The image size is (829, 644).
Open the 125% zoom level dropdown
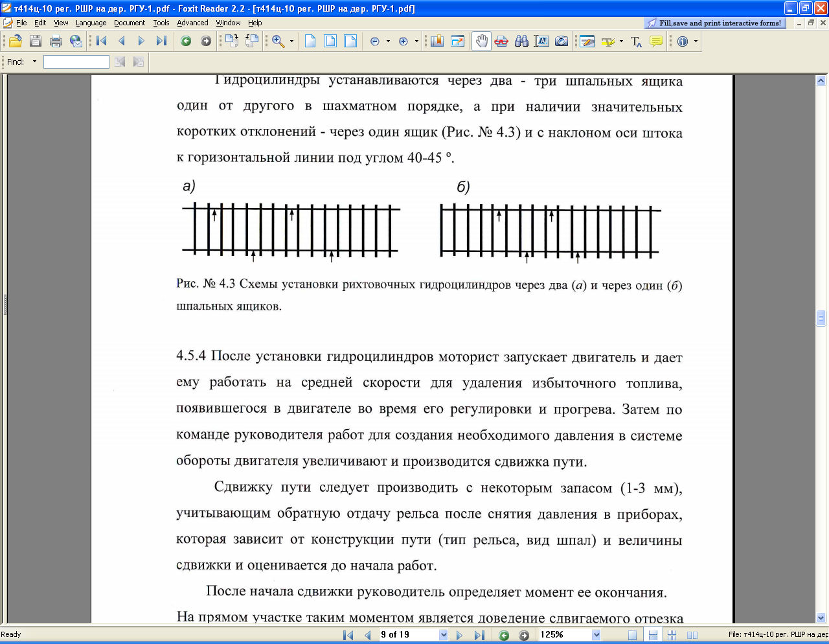(596, 635)
